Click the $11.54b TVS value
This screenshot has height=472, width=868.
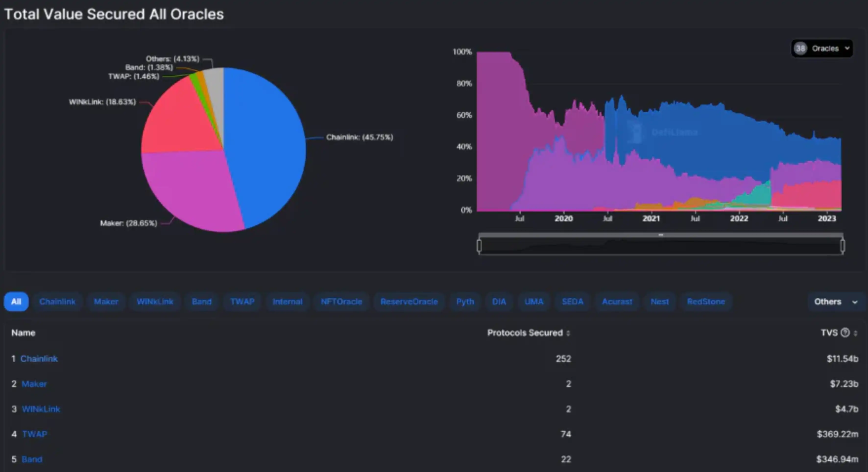click(x=842, y=358)
